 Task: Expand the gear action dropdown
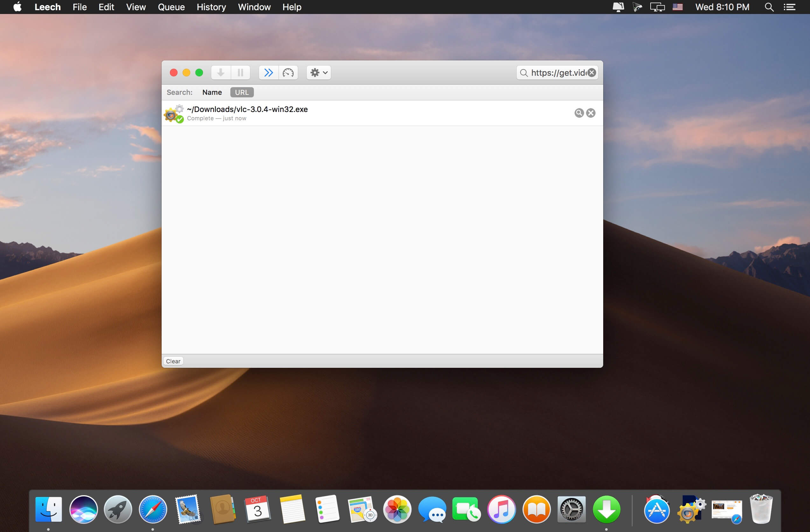coord(318,73)
